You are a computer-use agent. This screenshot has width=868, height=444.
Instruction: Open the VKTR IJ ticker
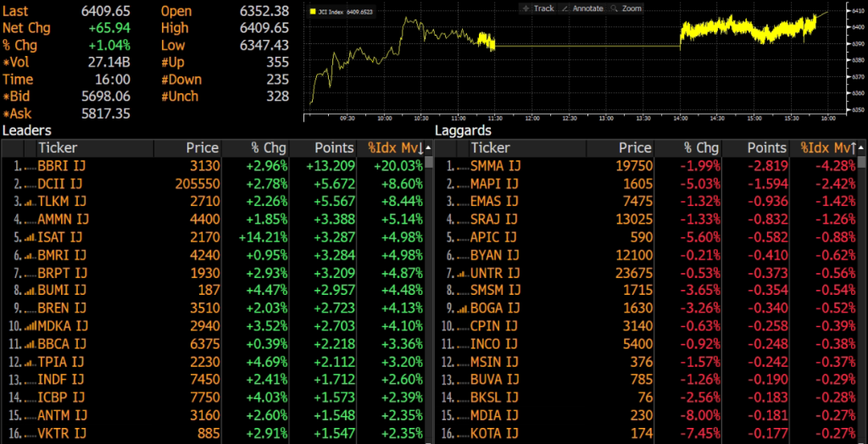[62, 434]
